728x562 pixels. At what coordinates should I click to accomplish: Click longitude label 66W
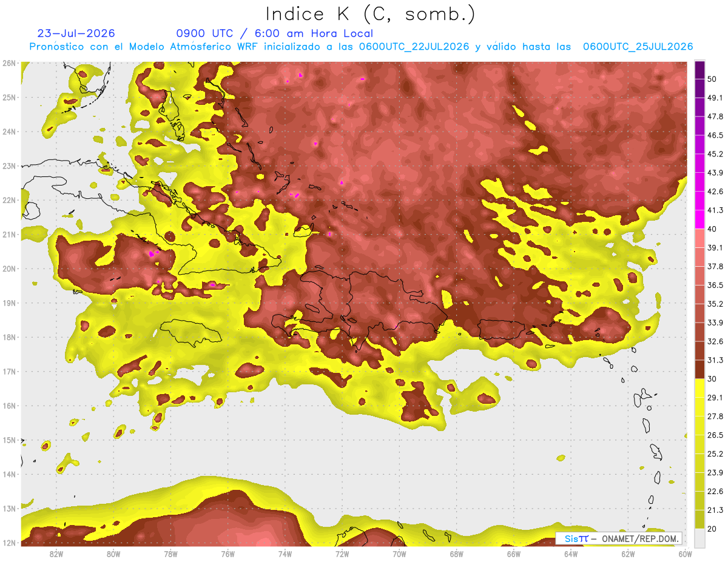click(x=513, y=554)
